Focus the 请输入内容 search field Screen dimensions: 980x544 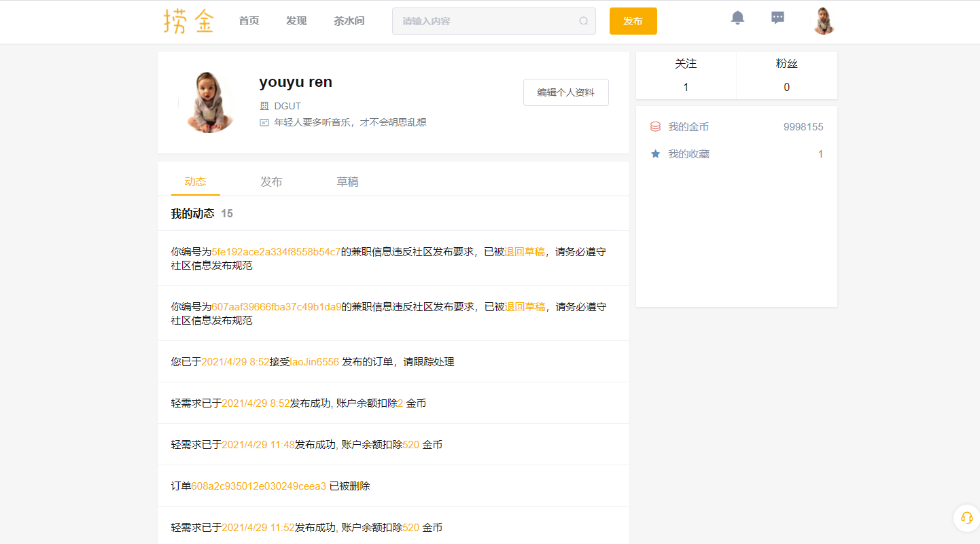pos(493,21)
